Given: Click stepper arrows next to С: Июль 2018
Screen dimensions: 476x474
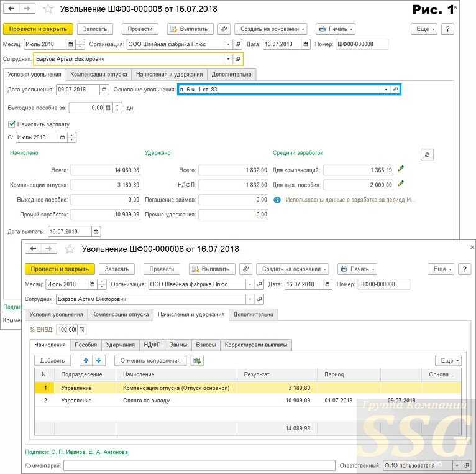Looking at the screenshot, I should click(x=71, y=137).
